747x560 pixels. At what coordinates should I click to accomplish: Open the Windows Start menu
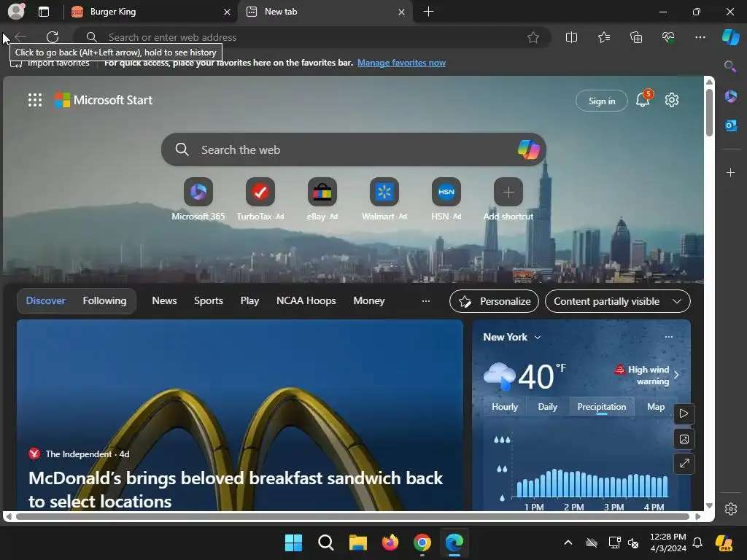pyautogui.click(x=293, y=542)
